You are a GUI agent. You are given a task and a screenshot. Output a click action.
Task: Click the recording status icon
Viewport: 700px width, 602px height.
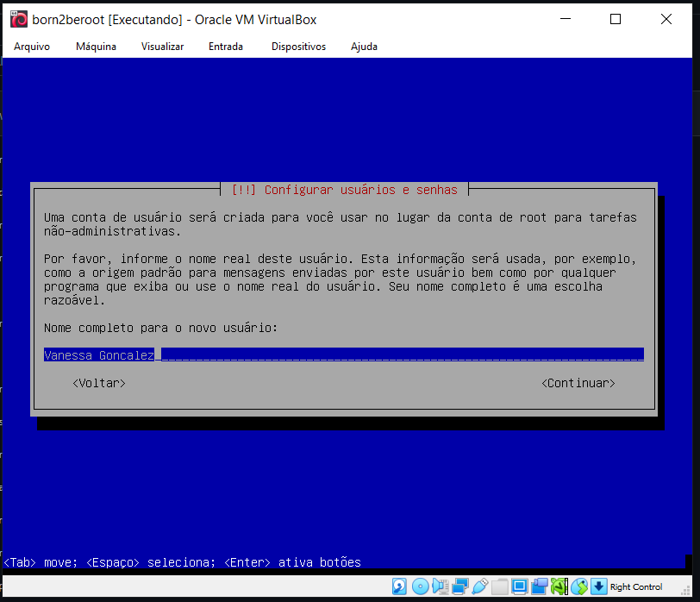539,586
